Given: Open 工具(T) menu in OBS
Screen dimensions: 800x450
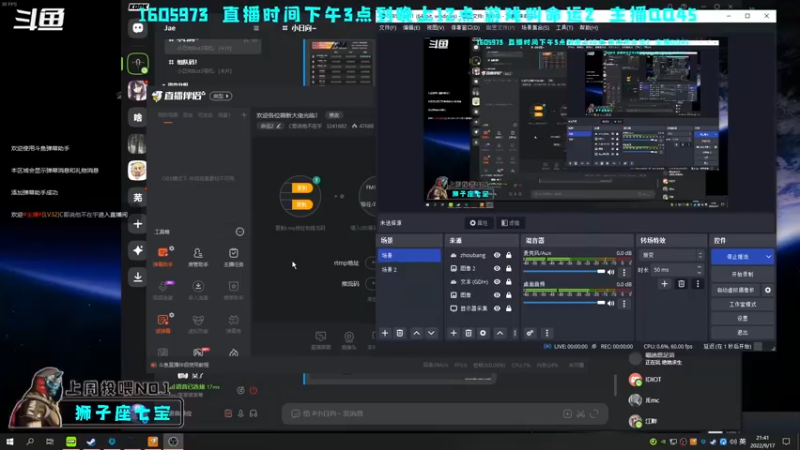Looking at the screenshot, I should click(x=564, y=28).
